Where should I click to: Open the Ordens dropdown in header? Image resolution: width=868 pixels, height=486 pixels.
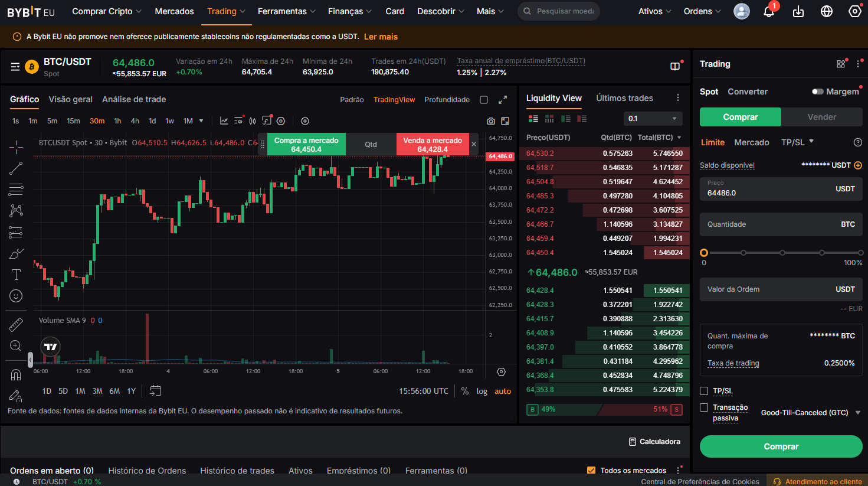coord(703,11)
